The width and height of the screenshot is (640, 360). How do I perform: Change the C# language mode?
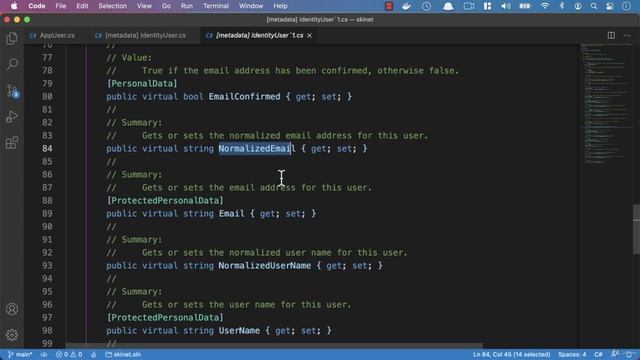(x=598, y=354)
